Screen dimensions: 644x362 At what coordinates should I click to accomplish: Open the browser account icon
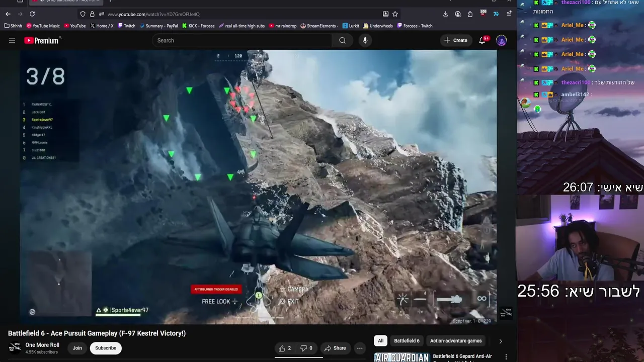pos(458,14)
